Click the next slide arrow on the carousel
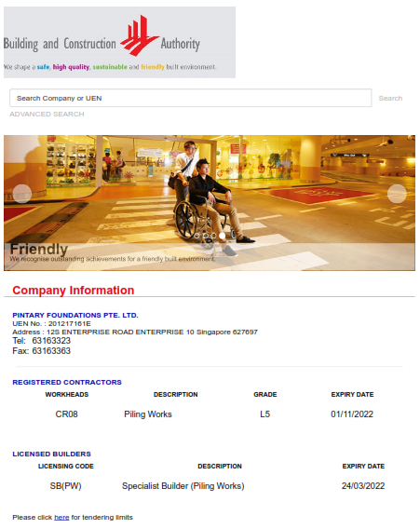The image size is (420, 529). pyautogui.click(x=397, y=194)
